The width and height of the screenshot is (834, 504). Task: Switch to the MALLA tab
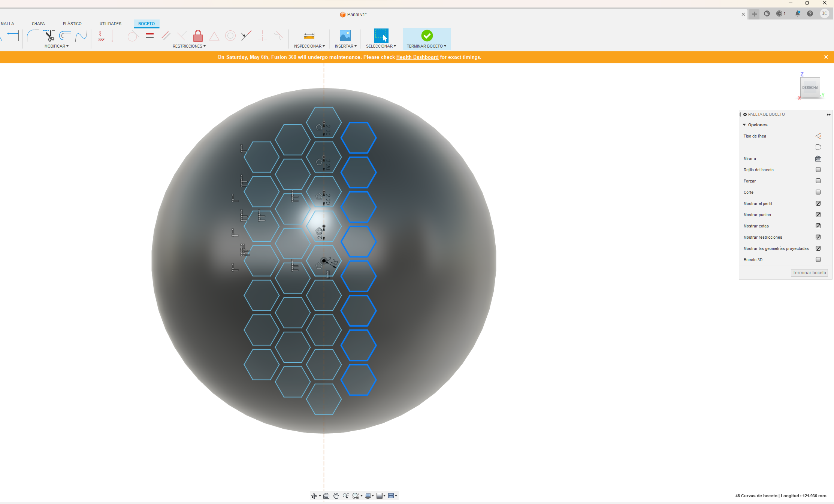(x=7, y=24)
